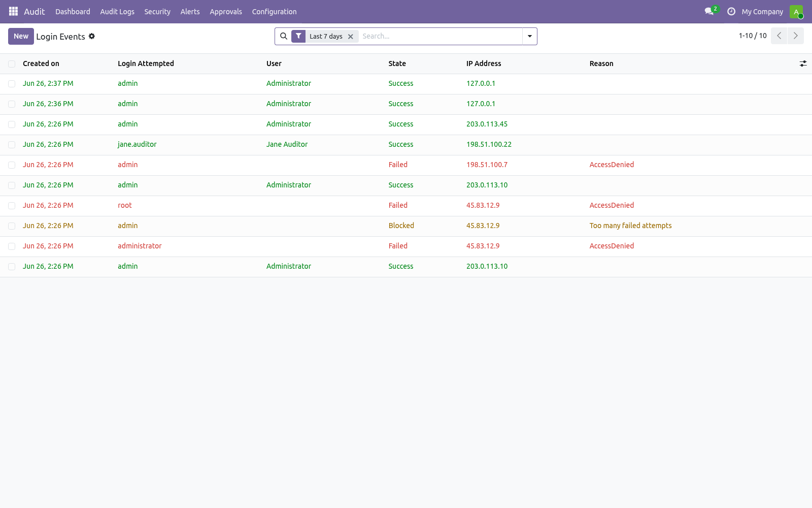Click AccessDenied in the root row

(612, 205)
